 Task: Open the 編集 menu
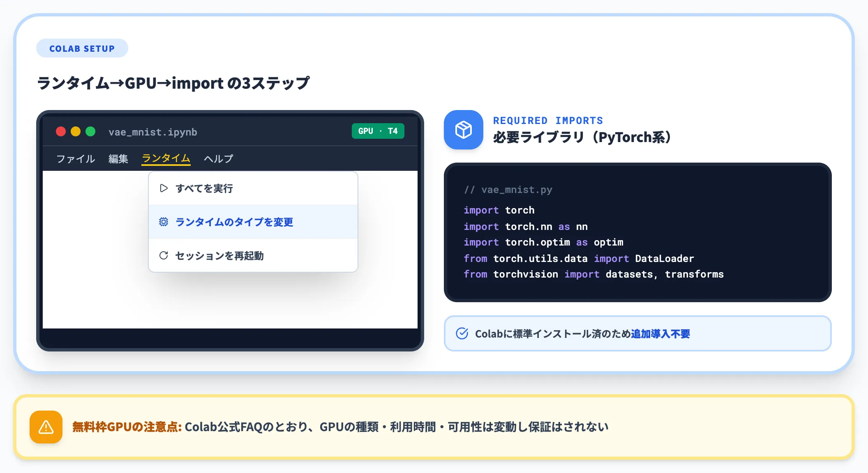(x=118, y=159)
